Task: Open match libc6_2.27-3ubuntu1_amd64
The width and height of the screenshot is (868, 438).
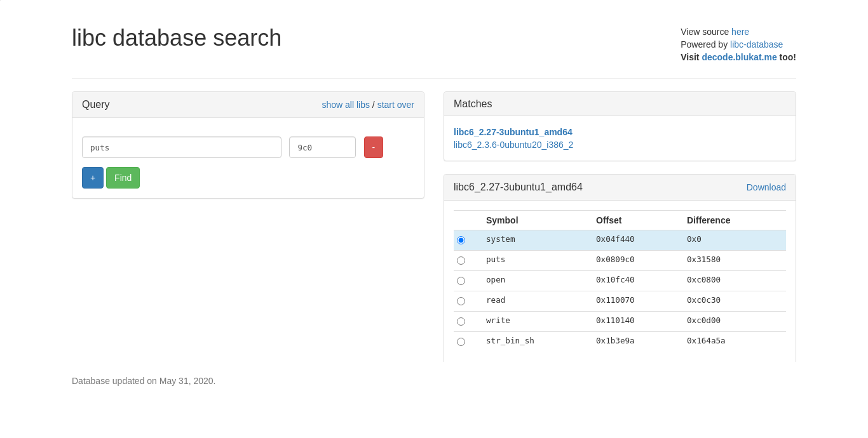Action: (x=513, y=132)
